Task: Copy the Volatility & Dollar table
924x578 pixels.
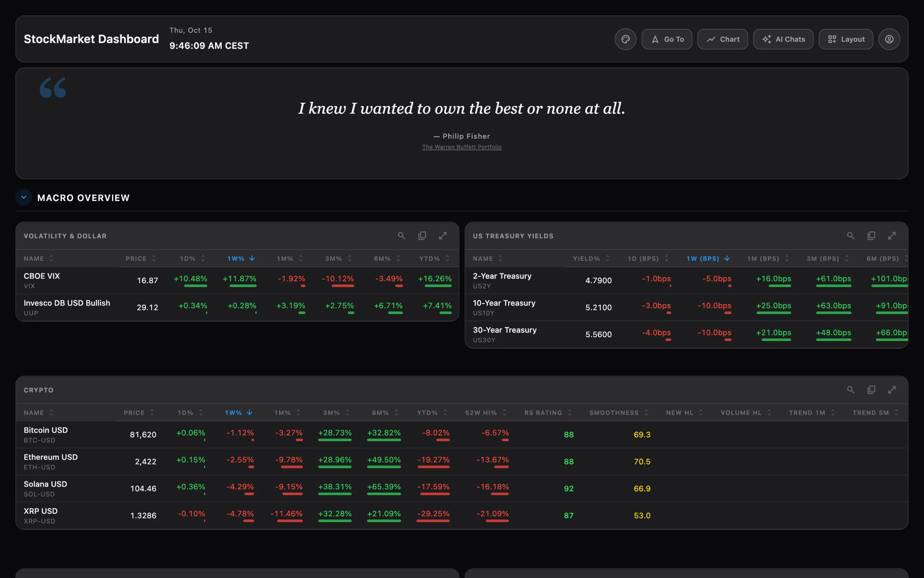Action: pyautogui.click(x=422, y=235)
